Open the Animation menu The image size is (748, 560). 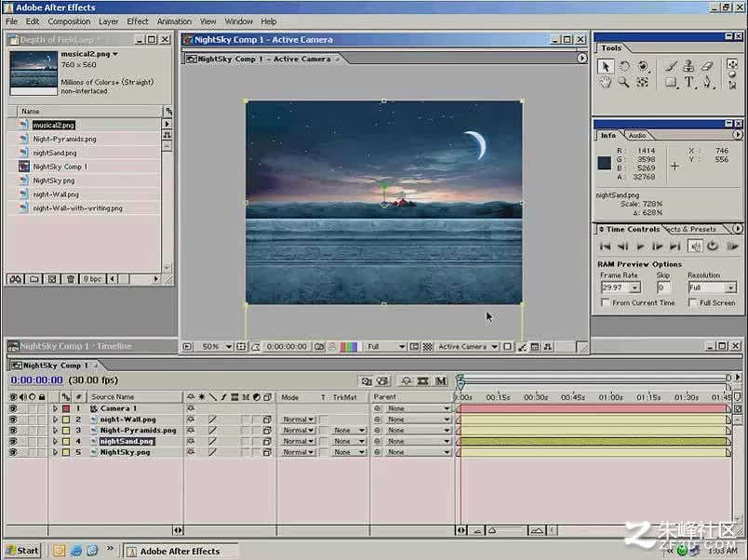point(174,21)
